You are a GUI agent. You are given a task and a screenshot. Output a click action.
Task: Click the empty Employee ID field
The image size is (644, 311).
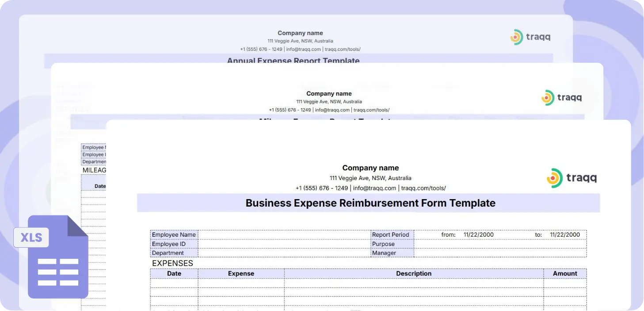[x=284, y=244]
